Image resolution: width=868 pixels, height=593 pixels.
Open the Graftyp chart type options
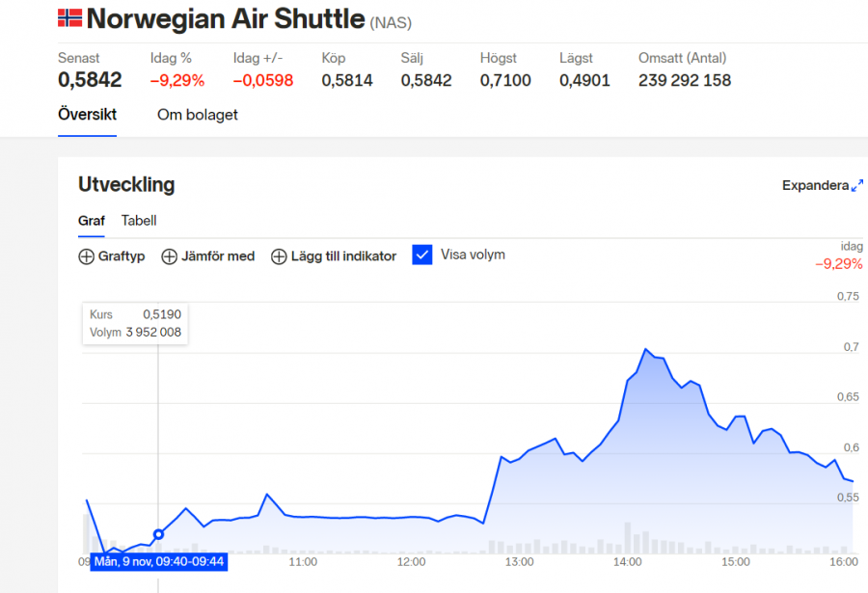(x=121, y=256)
